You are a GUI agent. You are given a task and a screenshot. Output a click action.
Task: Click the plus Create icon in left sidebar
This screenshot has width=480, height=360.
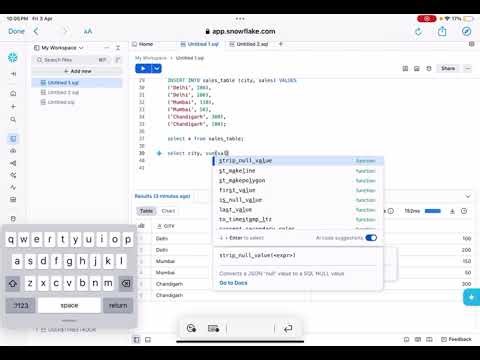[x=13, y=106]
